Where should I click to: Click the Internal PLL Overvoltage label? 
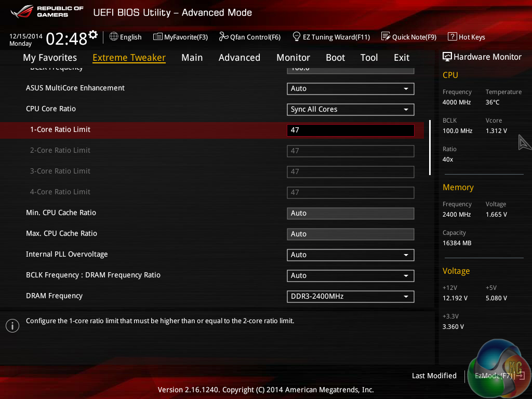[x=67, y=254]
